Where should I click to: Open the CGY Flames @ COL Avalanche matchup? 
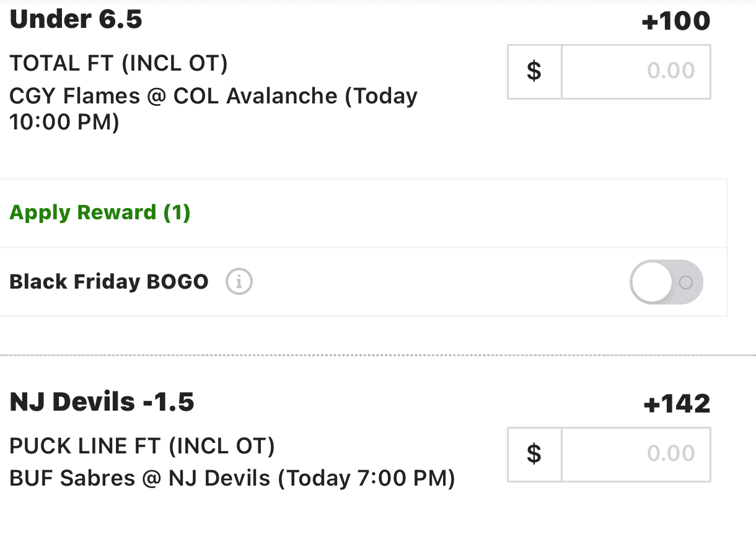(x=174, y=96)
